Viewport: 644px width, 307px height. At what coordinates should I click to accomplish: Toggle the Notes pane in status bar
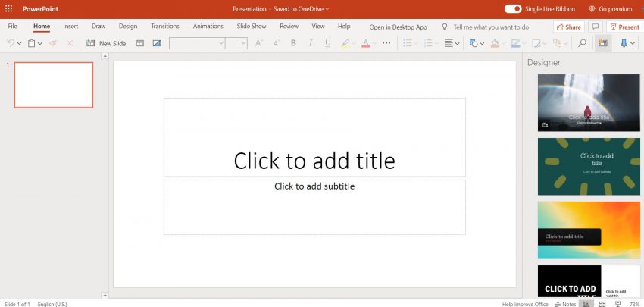tap(565, 304)
